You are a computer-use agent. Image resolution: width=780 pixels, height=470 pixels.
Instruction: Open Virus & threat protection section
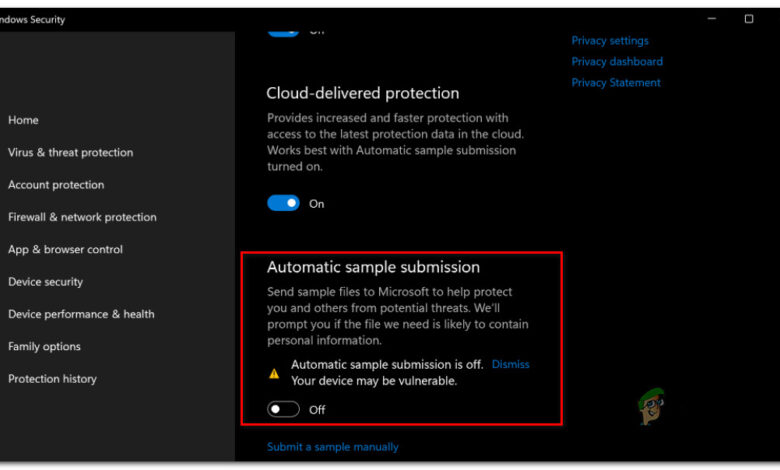tap(70, 153)
